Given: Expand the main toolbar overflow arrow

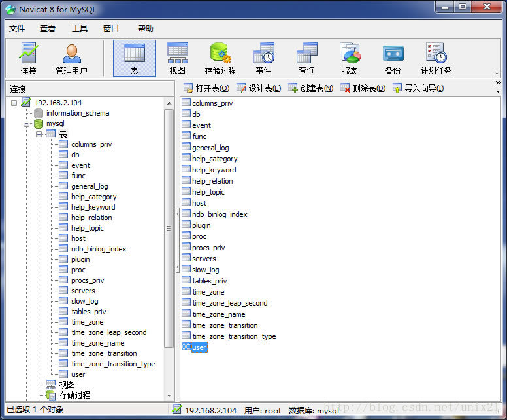Looking at the screenshot, I should pos(497,73).
